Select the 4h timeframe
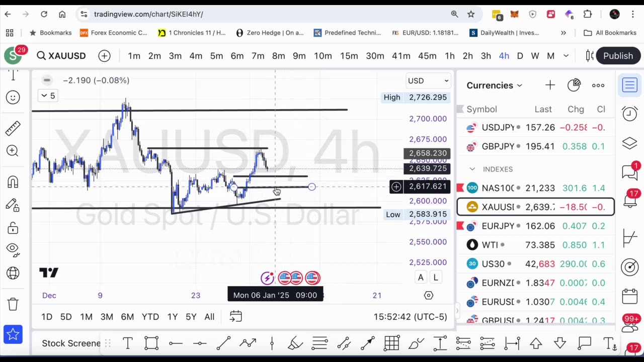Screen dimensions: 644x362 (x=504, y=56)
